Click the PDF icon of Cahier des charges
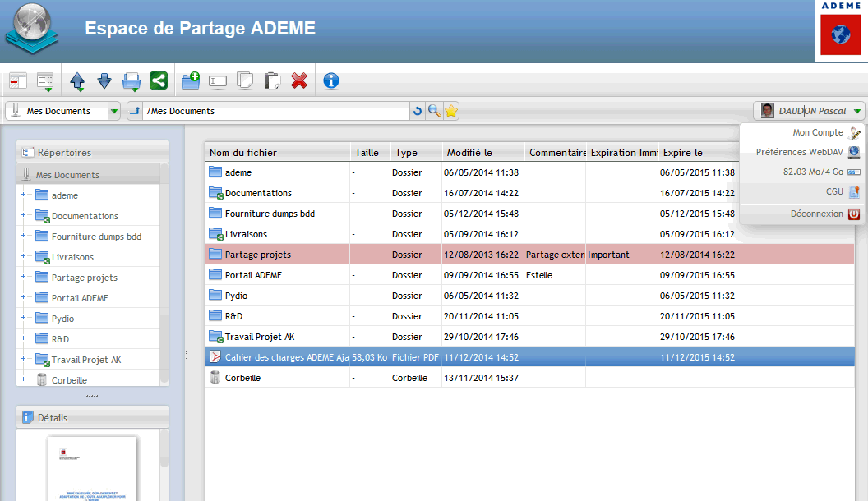Image resolution: width=868 pixels, height=501 pixels. pyautogui.click(x=215, y=357)
